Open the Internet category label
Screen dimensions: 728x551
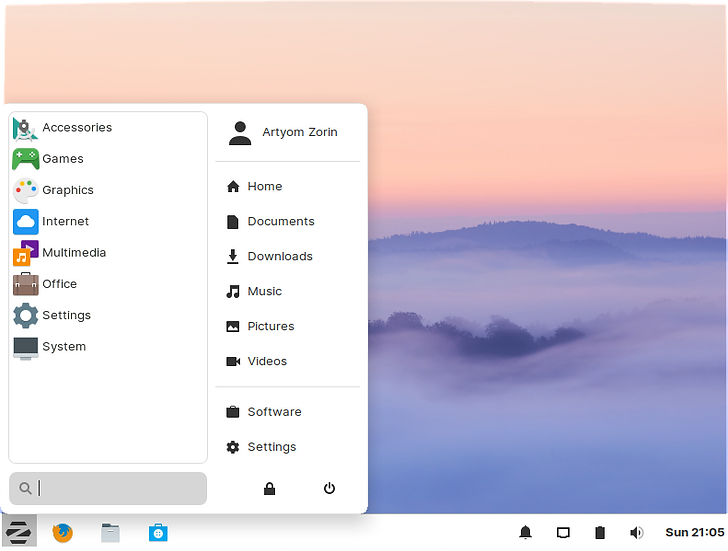point(65,221)
